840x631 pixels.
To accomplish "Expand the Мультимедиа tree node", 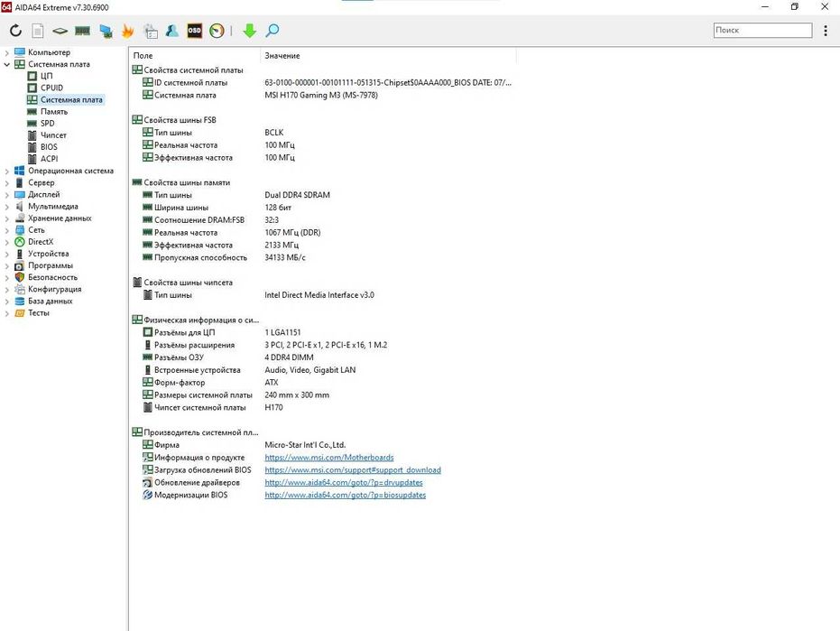I will (x=6, y=207).
